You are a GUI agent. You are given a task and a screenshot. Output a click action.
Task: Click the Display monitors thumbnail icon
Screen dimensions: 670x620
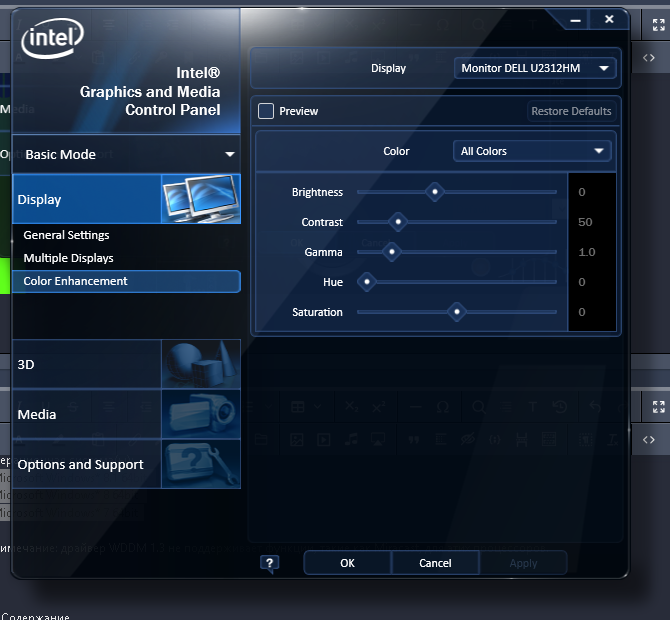(x=201, y=199)
